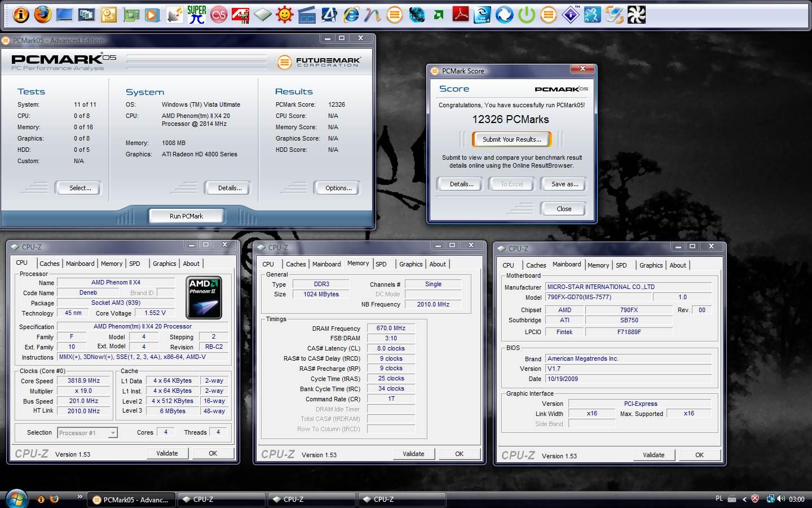This screenshot has width=812, height=508.
Task: Click DRAM Frequency value 670.0 MHz
Action: tap(391, 328)
